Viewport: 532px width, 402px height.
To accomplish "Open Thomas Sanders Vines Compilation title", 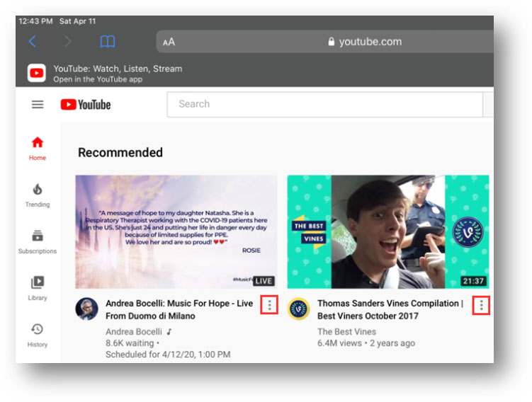I will pyautogui.click(x=390, y=309).
